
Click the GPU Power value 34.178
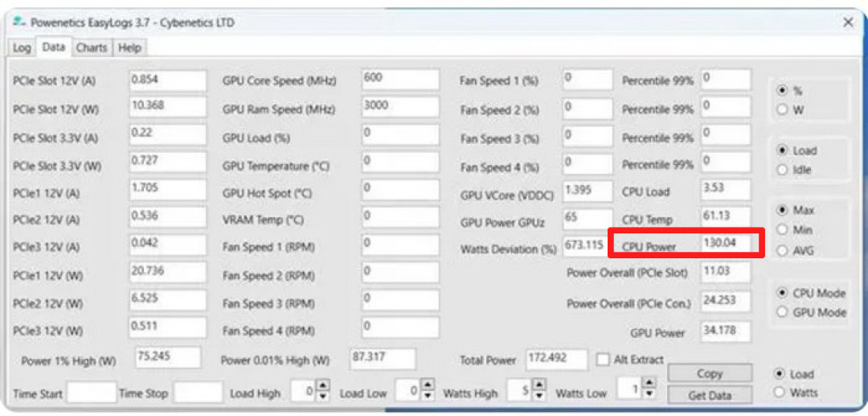[726, 332]
